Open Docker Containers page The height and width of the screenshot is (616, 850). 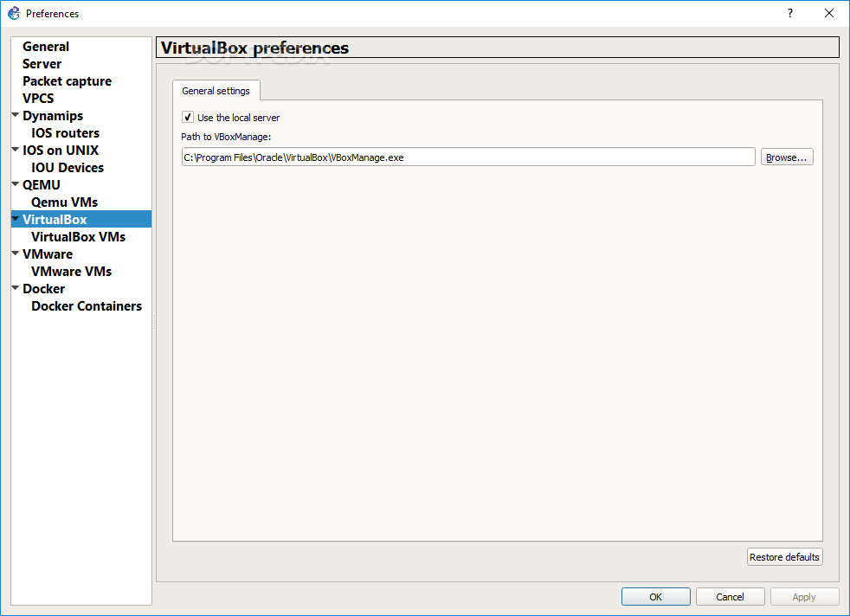click(87, 306)
